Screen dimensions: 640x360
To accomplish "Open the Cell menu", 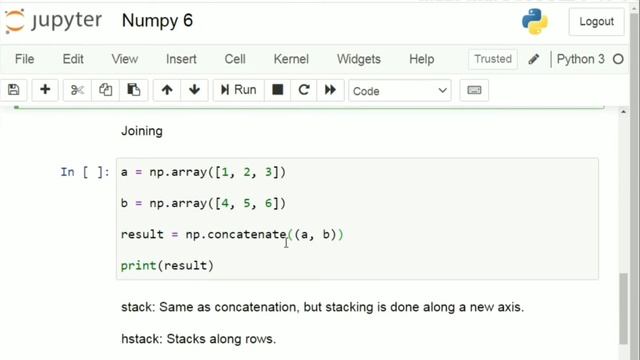I will [x=235, y=59].
